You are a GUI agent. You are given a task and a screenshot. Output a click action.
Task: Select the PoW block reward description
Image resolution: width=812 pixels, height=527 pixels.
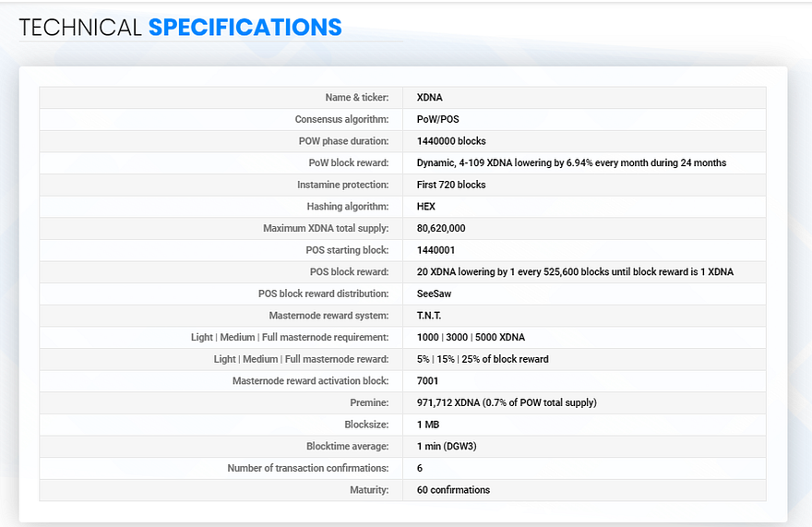pos(571,162)
